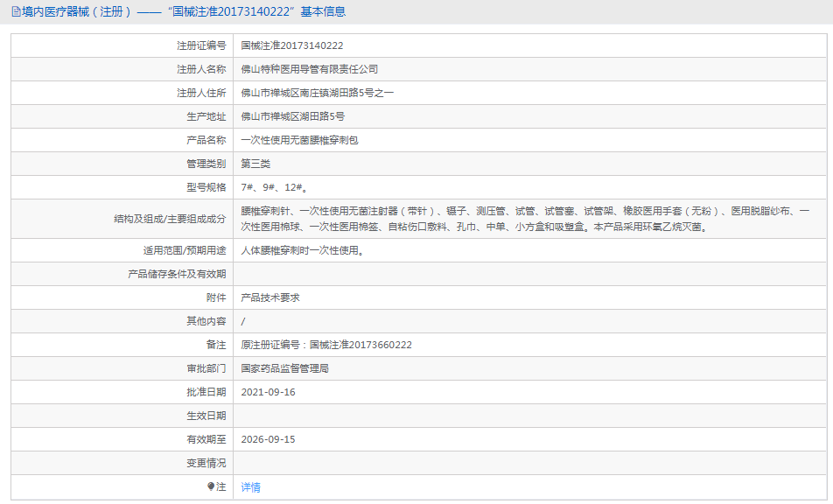Click the 变更情况 row label

pos(206,463)
